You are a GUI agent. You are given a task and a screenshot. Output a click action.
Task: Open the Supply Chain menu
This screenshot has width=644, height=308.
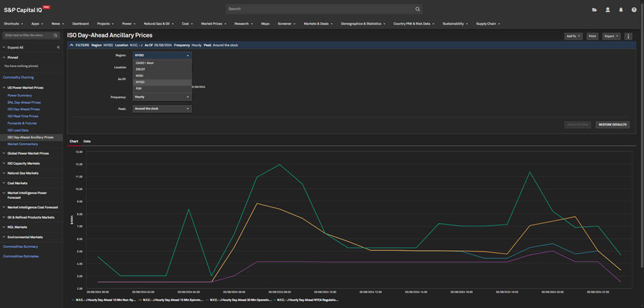pyautogui.click(x=488, y=24)
